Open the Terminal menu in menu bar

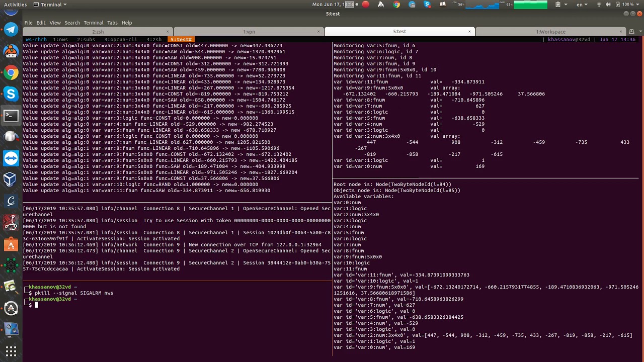94,23
